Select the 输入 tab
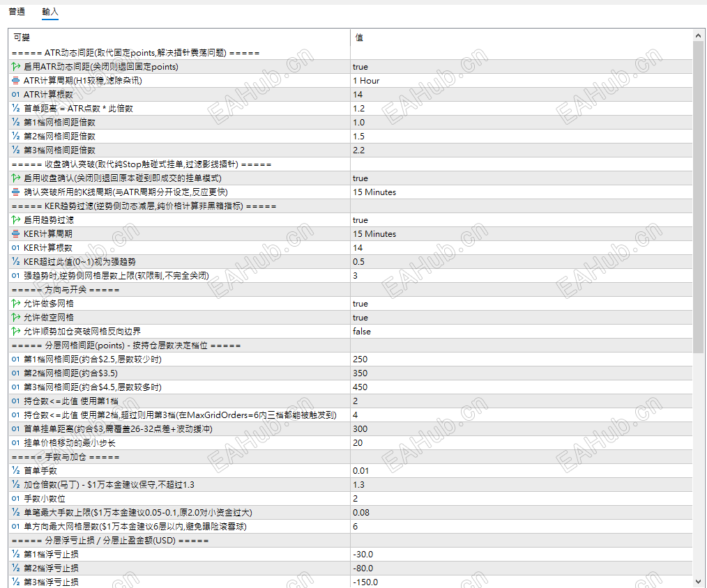 pyautogui.click(x=50, y=12)
